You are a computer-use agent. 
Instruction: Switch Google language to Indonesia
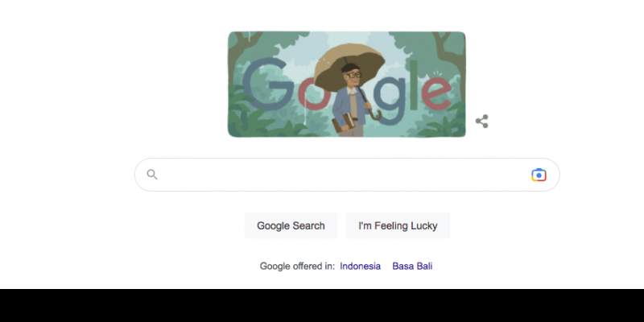[x=360, y=266]
